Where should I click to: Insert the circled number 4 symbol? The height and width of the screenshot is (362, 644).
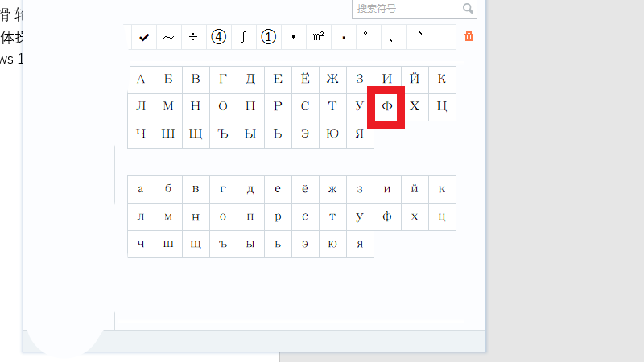click(x=218, y=37)
